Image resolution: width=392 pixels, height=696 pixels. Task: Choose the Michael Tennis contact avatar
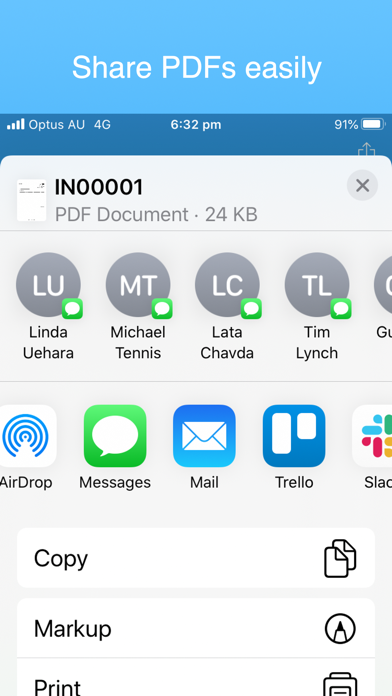(x=138, y=285)
